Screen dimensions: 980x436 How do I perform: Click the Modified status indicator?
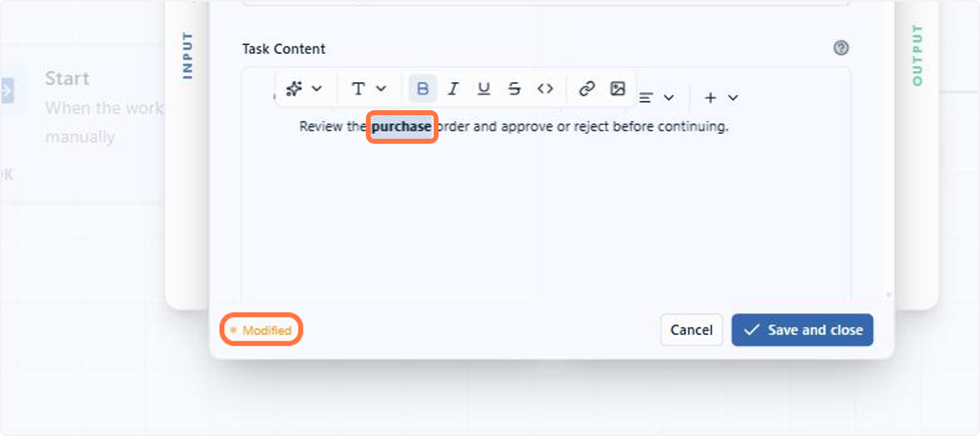pyautogui.click(x=261, y=331)
